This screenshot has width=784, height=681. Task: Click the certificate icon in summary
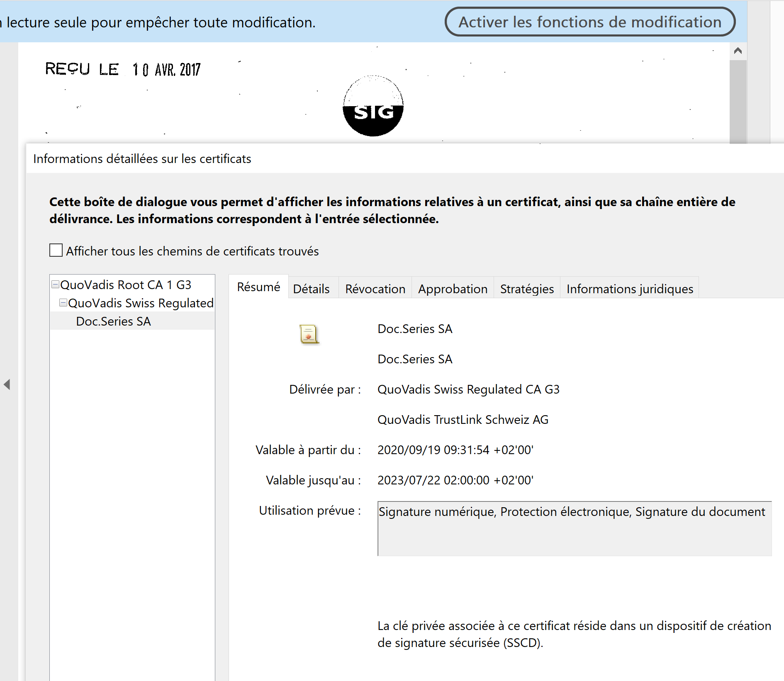point(309,334)
